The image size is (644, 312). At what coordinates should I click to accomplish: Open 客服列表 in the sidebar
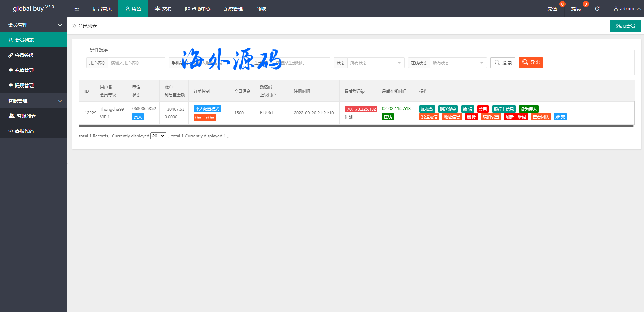click(x=26, y=116)
